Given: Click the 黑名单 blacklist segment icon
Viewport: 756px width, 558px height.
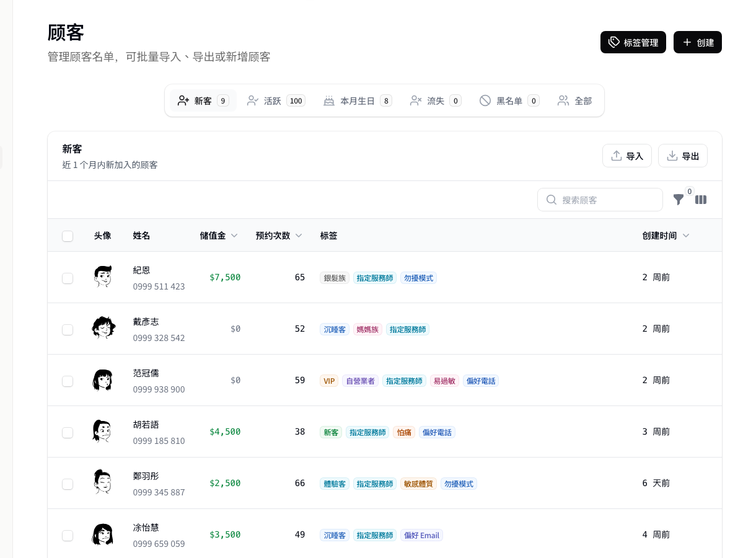Looking at the screenshot, I should tap(485, 100).
